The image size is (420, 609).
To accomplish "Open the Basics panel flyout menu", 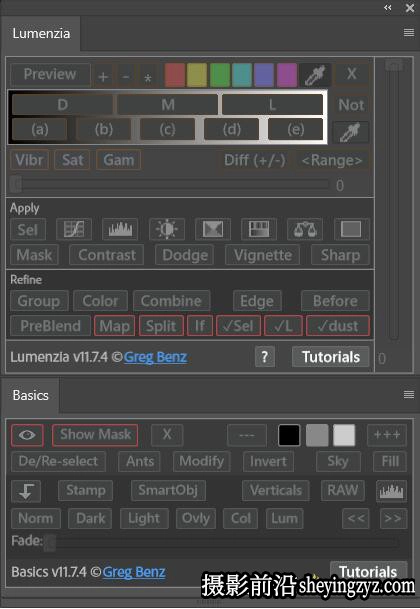I will click(409, 395).
